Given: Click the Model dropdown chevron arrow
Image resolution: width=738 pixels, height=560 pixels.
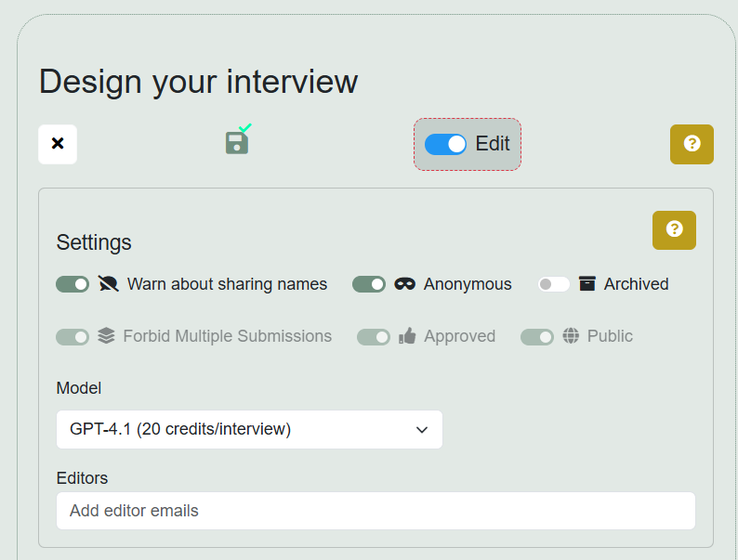Looking at the screenshot, I should [422, 430].
